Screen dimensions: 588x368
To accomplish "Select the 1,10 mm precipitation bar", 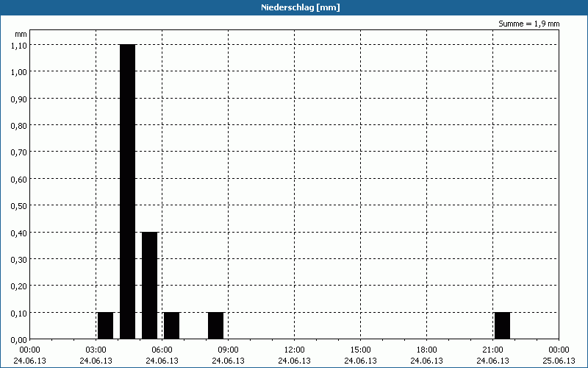I will (127, 191).
